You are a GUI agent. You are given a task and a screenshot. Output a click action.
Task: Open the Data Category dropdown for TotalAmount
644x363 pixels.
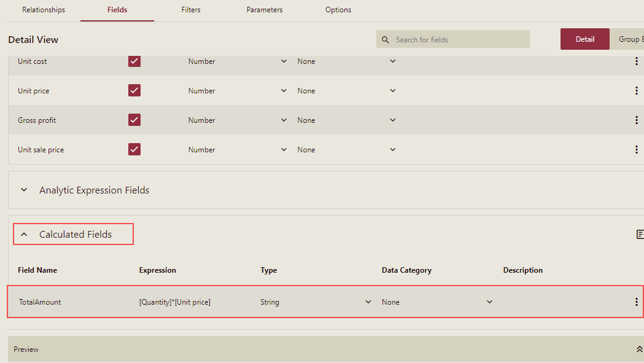[489, 302]
